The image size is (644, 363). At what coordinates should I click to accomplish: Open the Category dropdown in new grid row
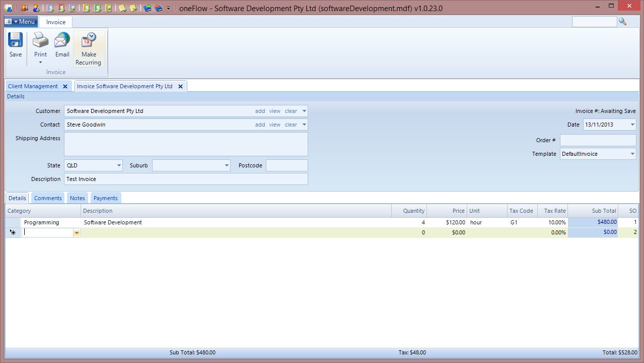(77, 232)
